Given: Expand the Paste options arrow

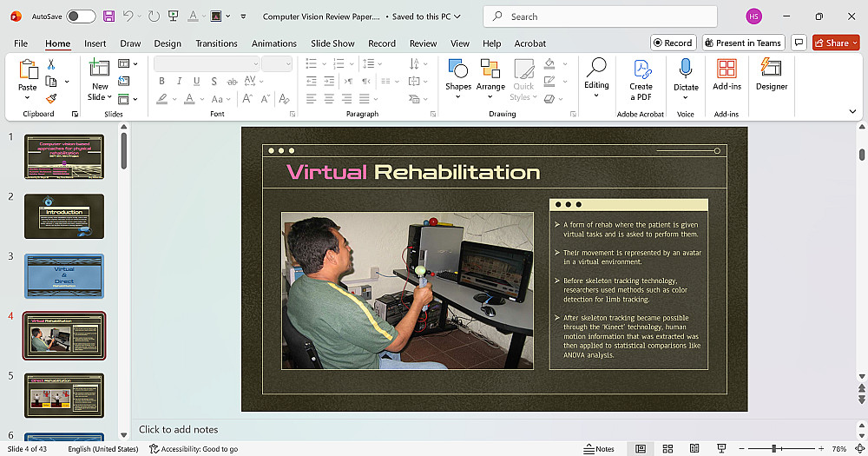Looking at the screenshot, I should point(27,98).
